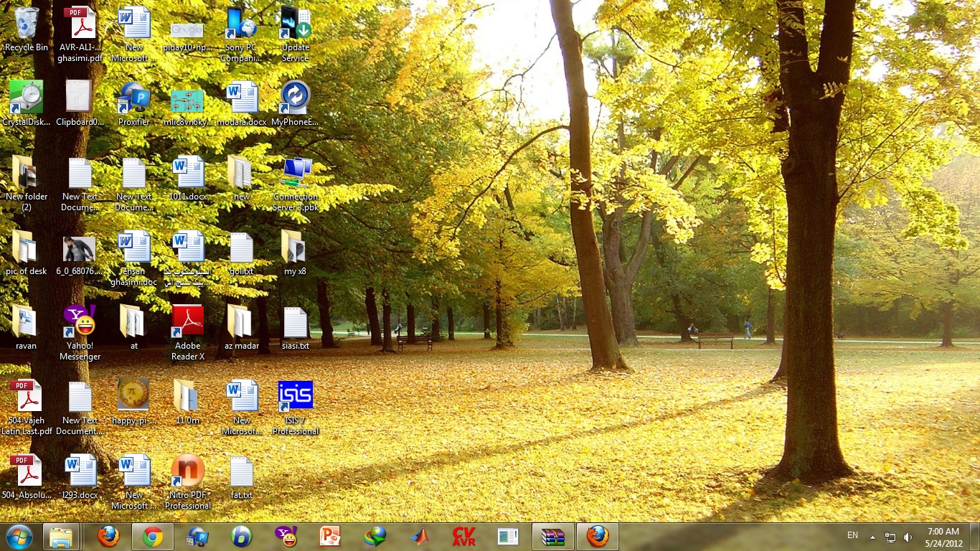Launch Proxifier desktop shortcut
980x551 pixels.
pos(134,103)
